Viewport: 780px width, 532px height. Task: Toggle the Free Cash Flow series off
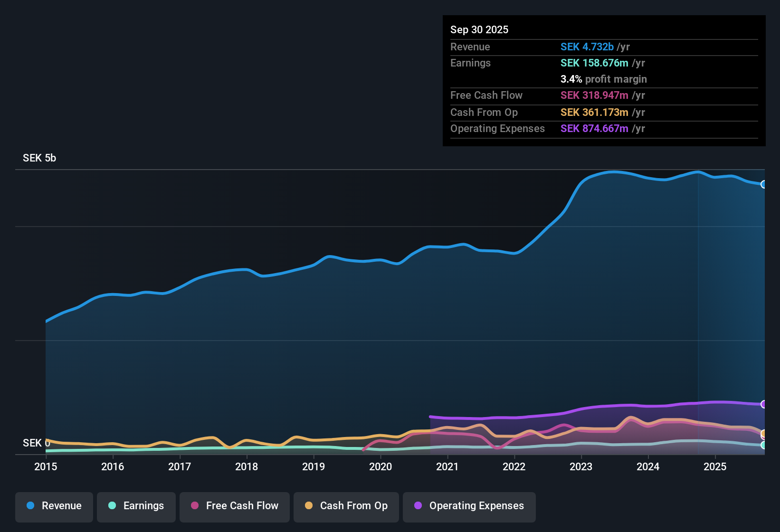click(234, 506)
